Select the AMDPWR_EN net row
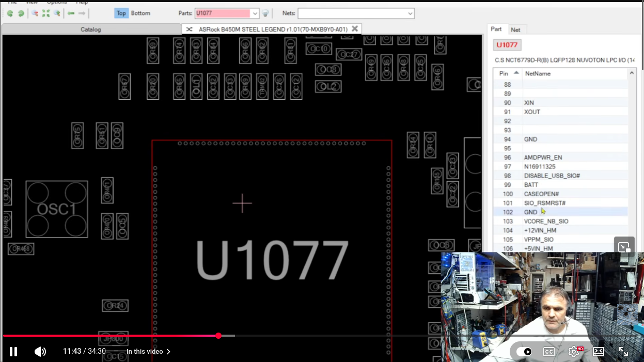 [x=560, y=158]
